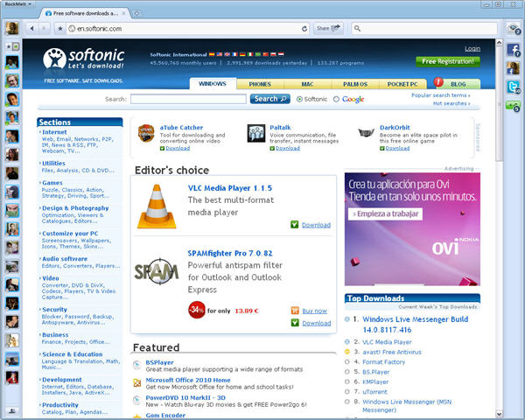Click the Free Registration button

(448, 62)
